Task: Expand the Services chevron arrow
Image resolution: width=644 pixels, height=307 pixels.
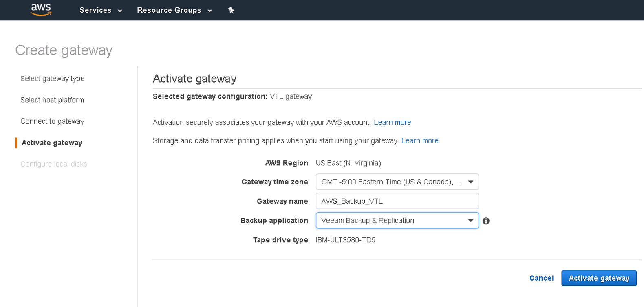Action: pyautogui.click(x=120, y=11)
